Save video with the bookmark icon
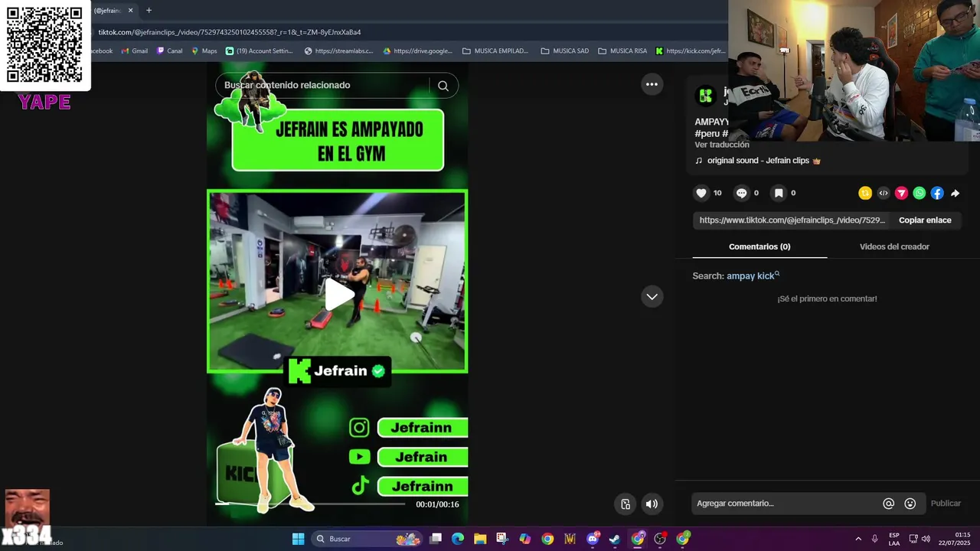The image size is (980, 551). pos(779,193)
